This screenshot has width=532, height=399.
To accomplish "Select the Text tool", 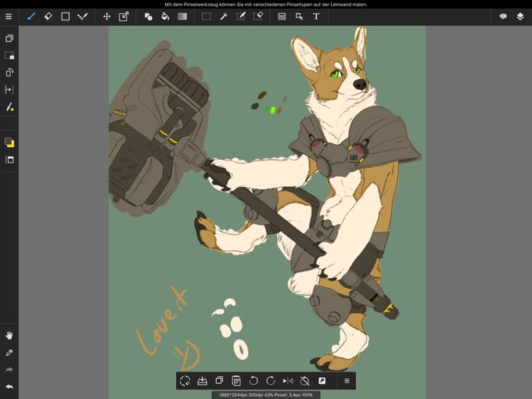I will point(316,16).
